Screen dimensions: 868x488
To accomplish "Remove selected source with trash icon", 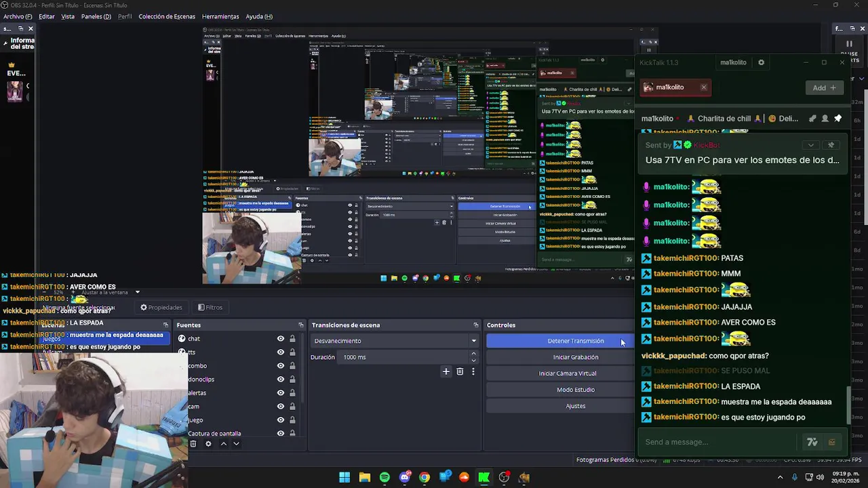I will pos(193,444).
